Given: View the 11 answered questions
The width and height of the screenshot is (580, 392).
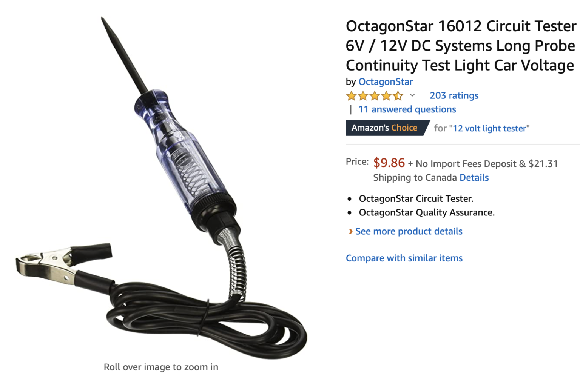Looking at the screenshot, I should [x=407, y=109].
